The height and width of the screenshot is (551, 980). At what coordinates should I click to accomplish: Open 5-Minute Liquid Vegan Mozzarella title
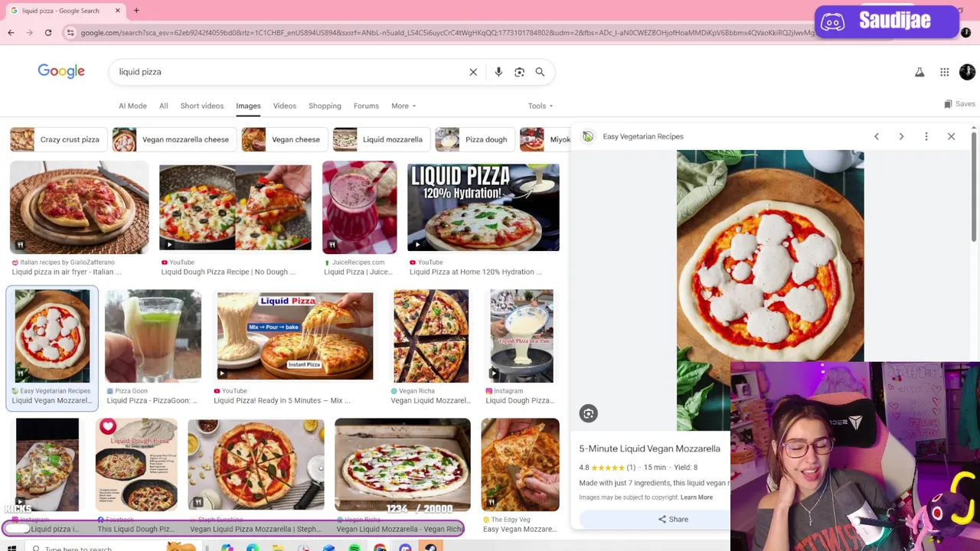point(649,448)
